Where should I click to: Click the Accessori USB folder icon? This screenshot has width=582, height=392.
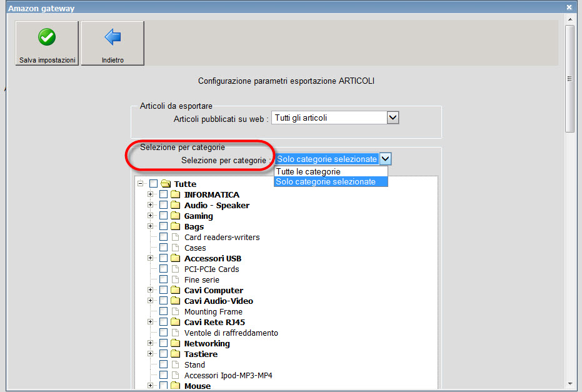point(175,258)
